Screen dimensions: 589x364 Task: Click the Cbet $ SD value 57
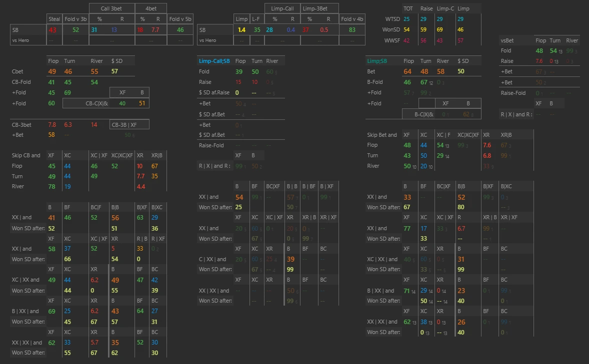[114, 71]
